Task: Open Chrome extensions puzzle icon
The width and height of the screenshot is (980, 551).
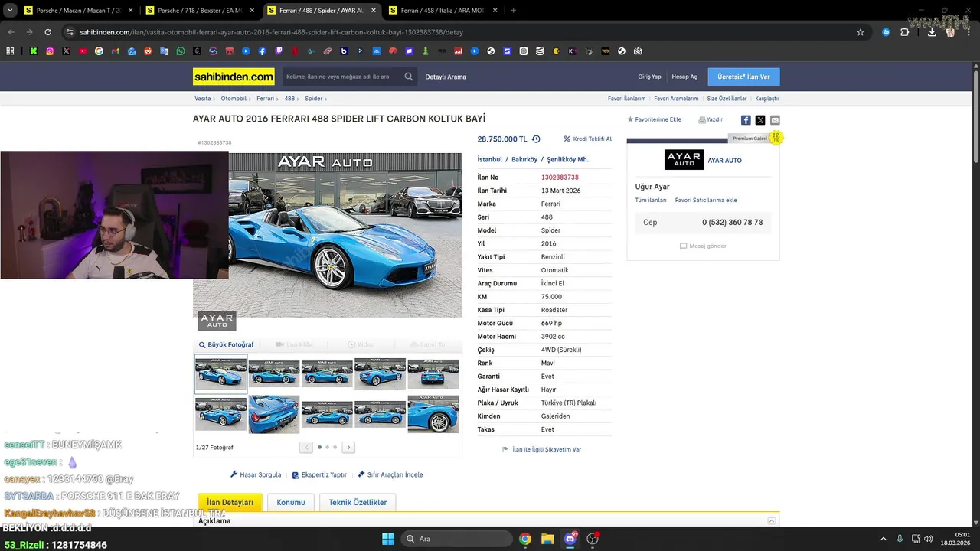Action: (905, 32)
